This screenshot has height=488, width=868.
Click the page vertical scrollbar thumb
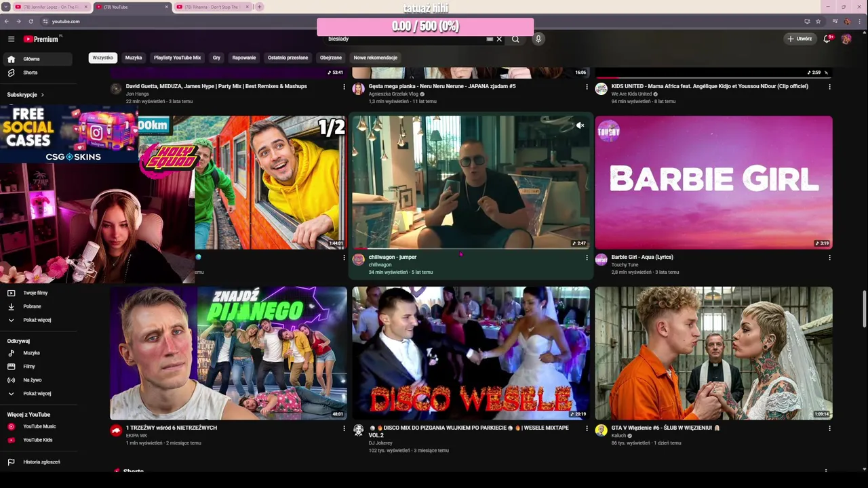[x=864, y=309]
